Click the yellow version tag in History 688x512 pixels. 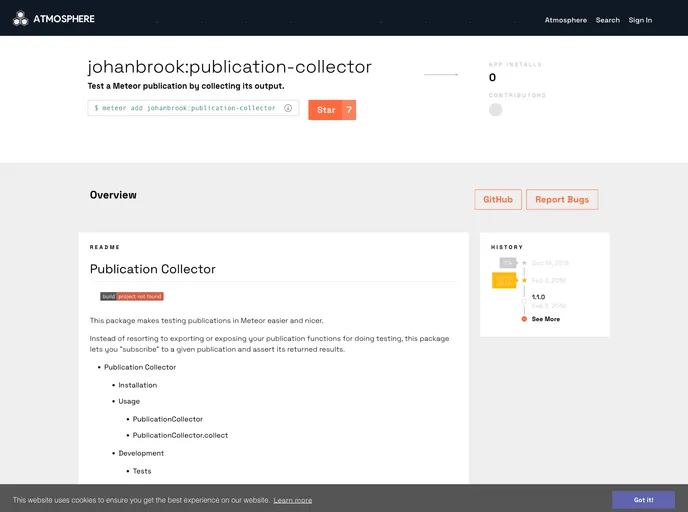(x=505, y=280)
